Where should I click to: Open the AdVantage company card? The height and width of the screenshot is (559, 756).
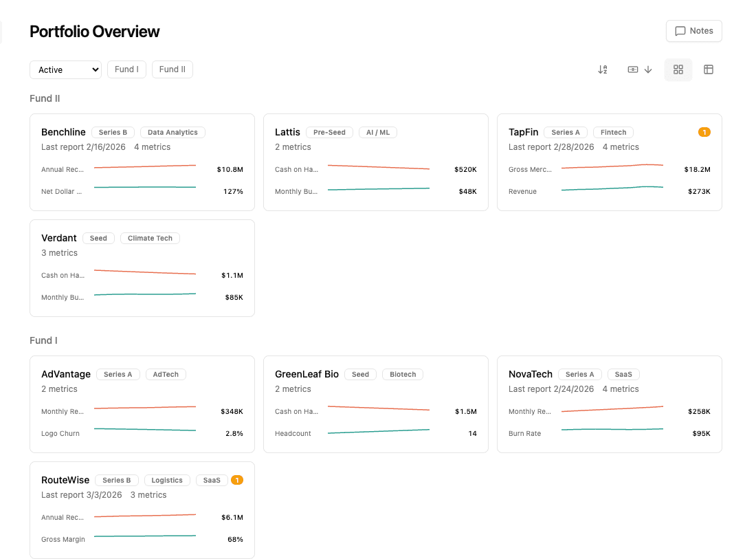click(x=142, y=404)
